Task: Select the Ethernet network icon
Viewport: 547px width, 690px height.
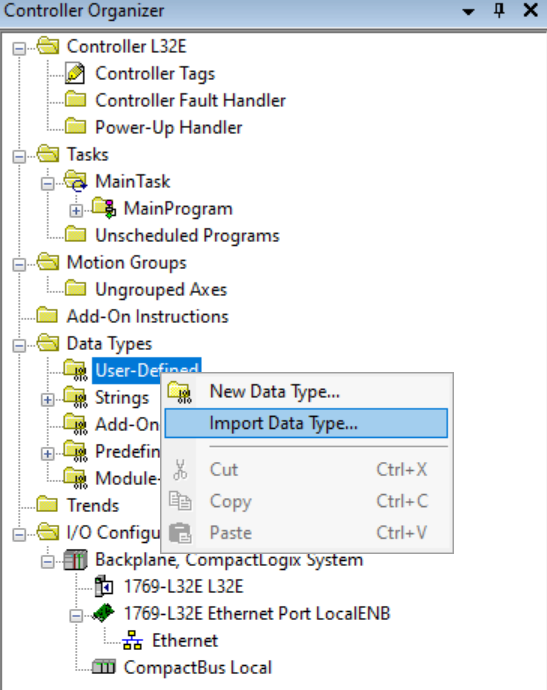Action: [x=132, y=640]
